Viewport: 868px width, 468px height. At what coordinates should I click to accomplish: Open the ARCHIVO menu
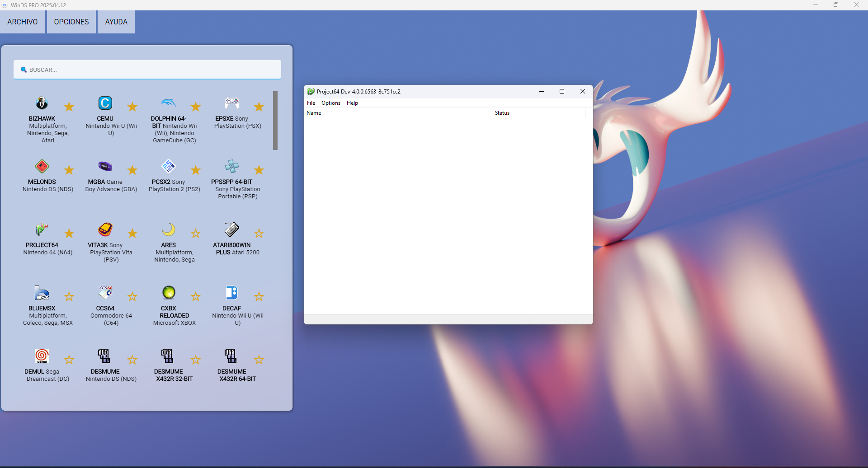[x=23, y=22]
